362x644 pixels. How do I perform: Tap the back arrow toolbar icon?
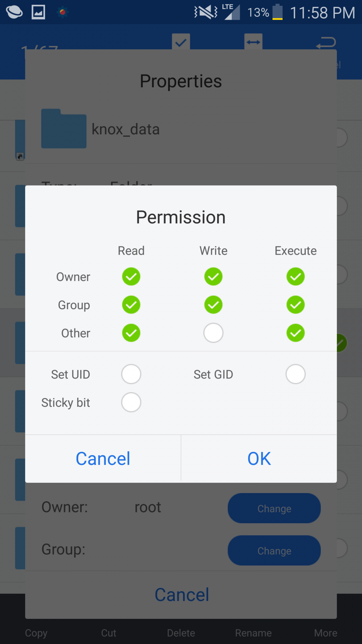(x=326, y=43)
